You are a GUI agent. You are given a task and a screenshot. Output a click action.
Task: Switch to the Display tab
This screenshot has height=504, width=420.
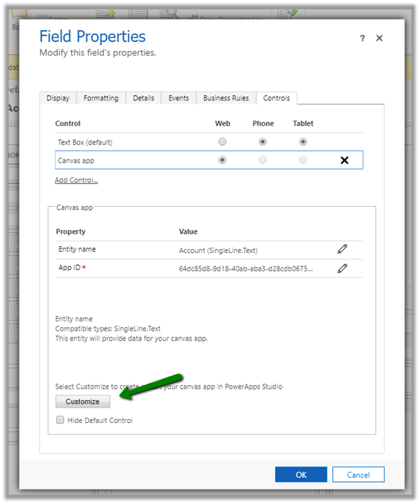[58, 98]
